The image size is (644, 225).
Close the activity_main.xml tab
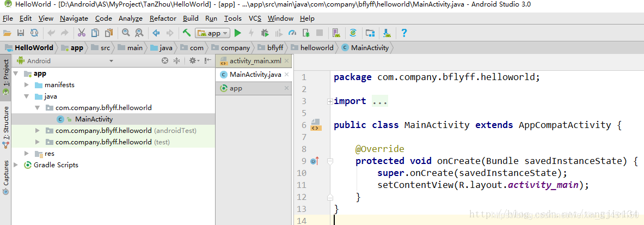[x=287, y=61]
